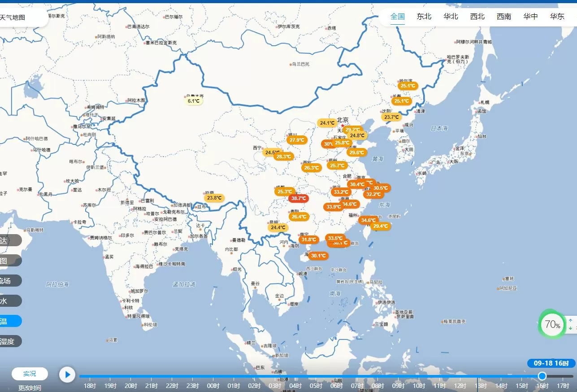Select the 西南 region tab
The image size is (577, 392).
(504, 17)
